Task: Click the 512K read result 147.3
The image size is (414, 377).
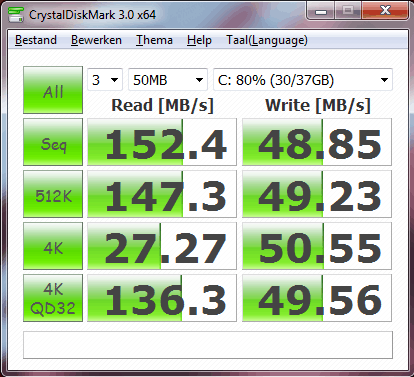Action: point(162,194)
